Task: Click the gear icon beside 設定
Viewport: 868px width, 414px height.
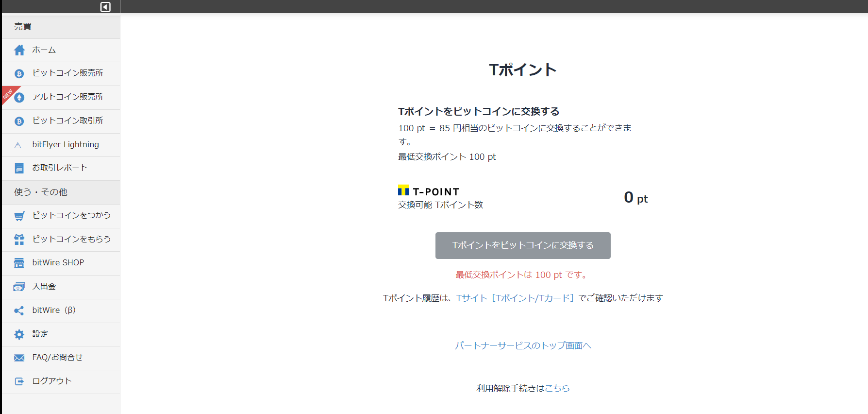Action: (x=19, y=334)
